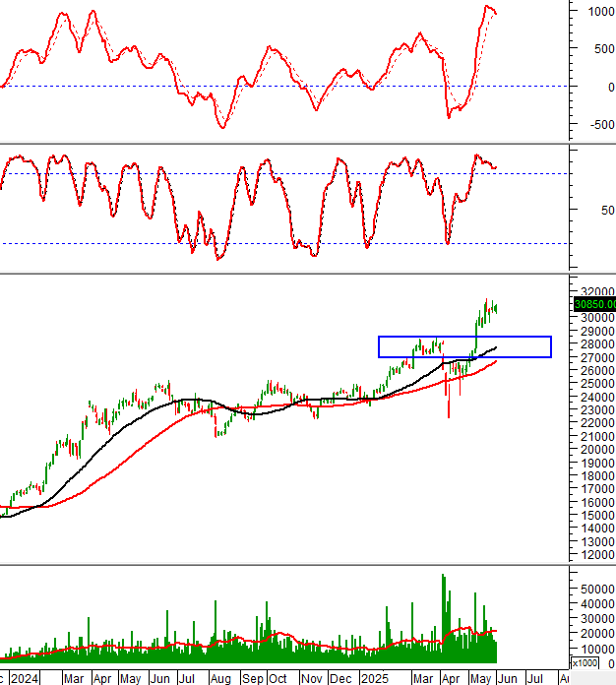Click the 27000 price axis label
The image size is (616, 685).
(597, 357)
